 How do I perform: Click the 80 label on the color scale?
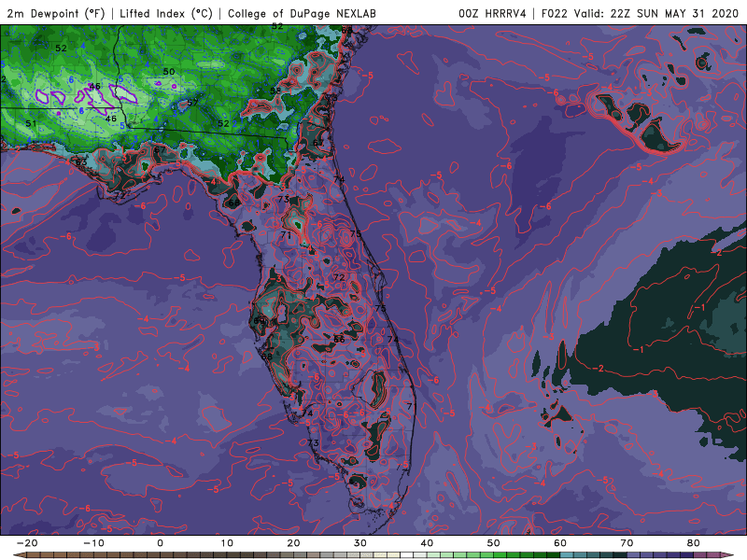694,543
